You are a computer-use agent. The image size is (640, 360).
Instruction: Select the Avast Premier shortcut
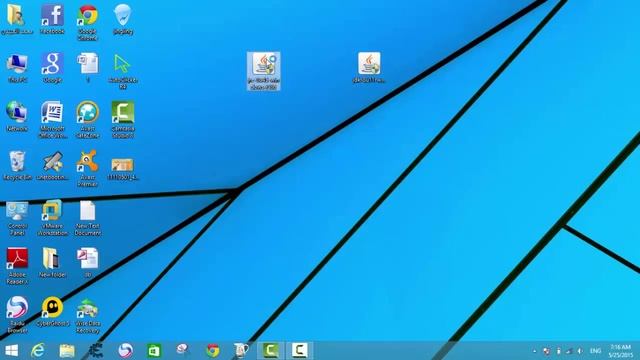point(88,168)
